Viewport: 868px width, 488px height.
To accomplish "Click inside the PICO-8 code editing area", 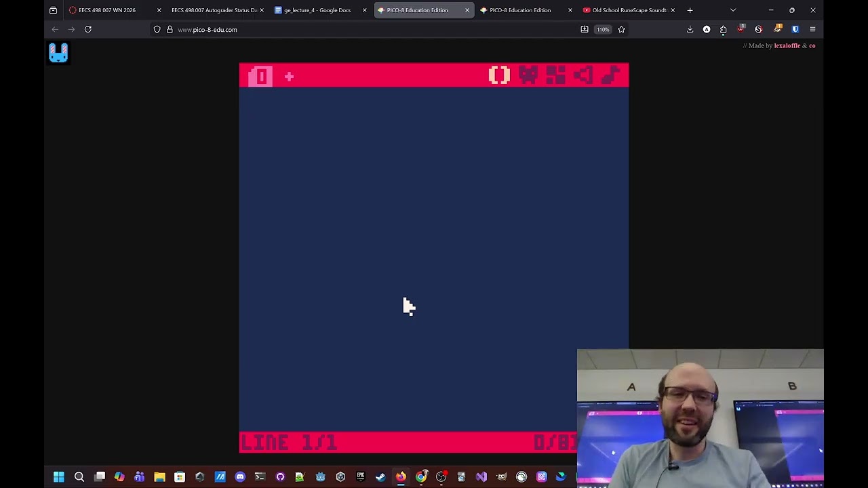I will [x=434, y=260].
